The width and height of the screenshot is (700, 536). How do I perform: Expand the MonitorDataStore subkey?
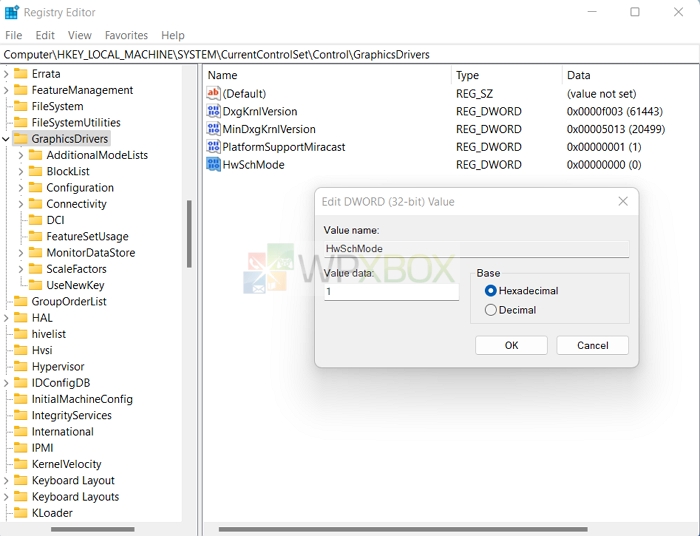[x=21, y=253]
